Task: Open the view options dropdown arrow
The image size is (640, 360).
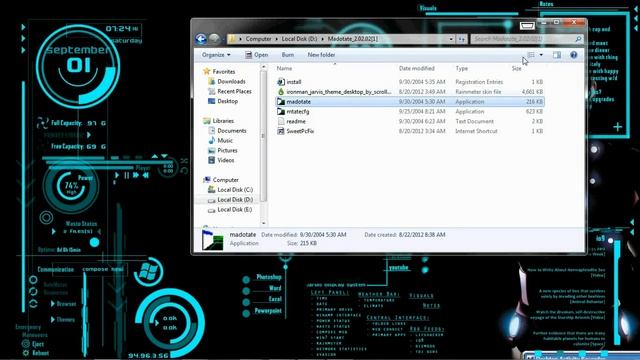Action: pos(541,55)
